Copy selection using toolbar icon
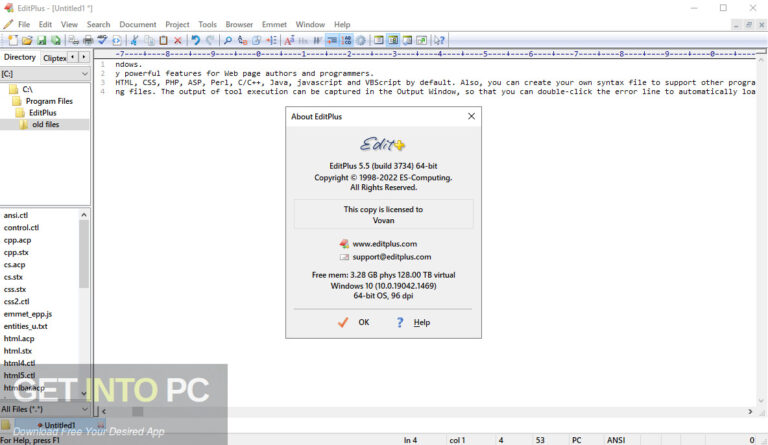The width and height of the screenshot is (768, 445). click(x=149, y=40)
